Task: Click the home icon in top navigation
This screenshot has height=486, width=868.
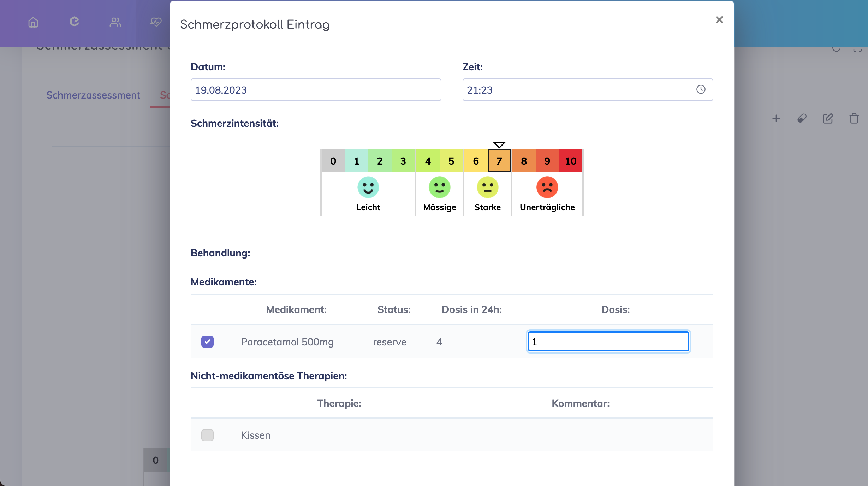Action: point(33,23)
